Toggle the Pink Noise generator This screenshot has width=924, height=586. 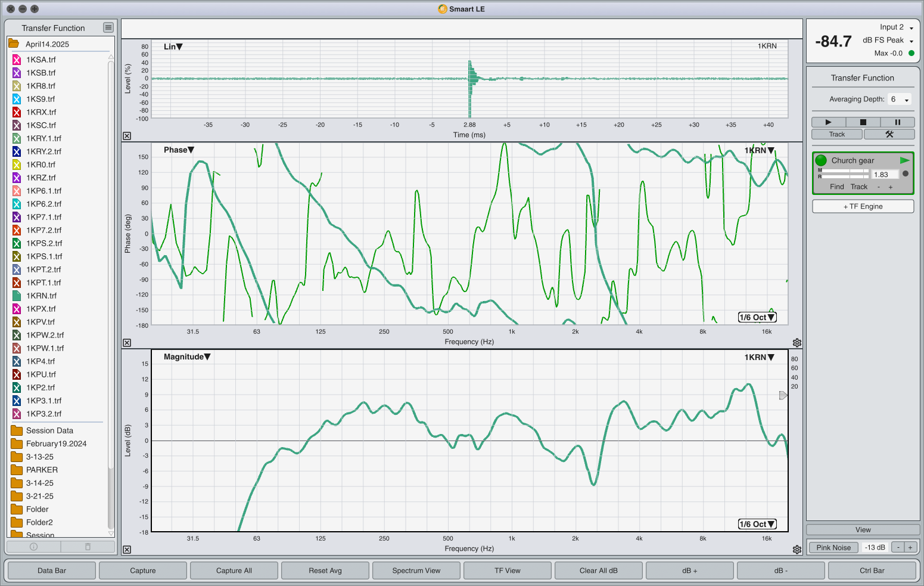833,548
